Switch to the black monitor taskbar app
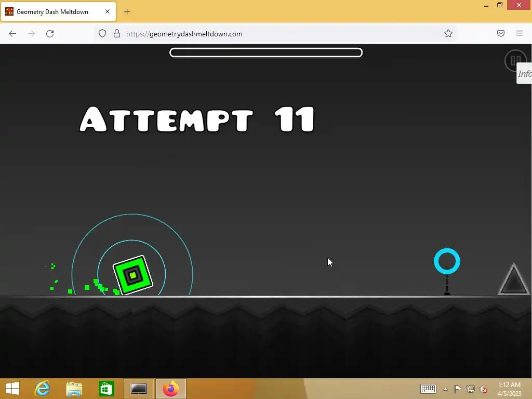Viewport: 532px width, 399px height. 139,389
